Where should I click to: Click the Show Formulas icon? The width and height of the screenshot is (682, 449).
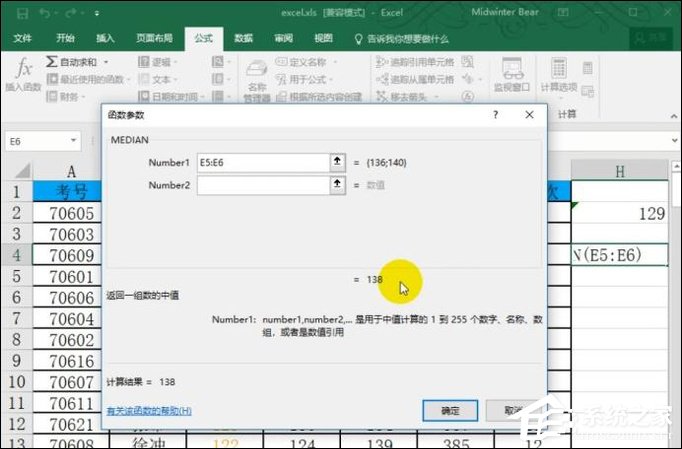point(468,62)
